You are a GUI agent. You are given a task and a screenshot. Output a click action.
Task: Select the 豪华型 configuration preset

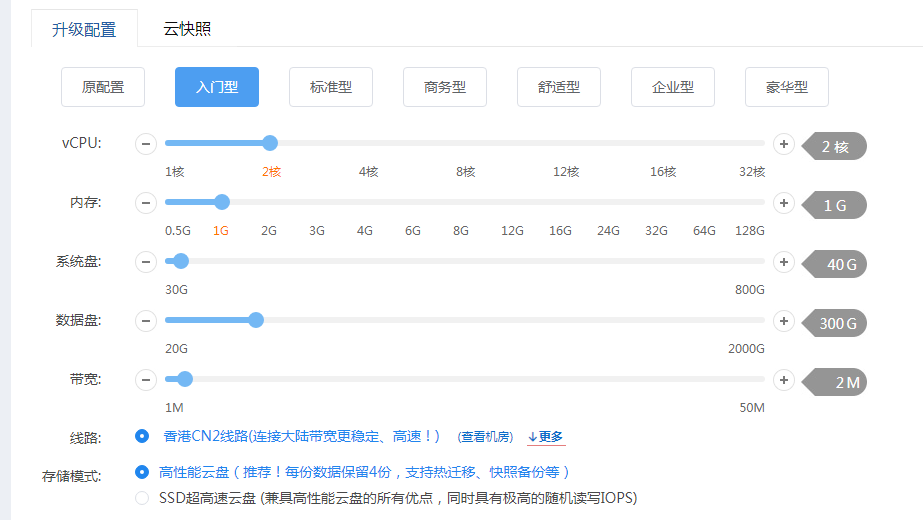coord(787,87)
